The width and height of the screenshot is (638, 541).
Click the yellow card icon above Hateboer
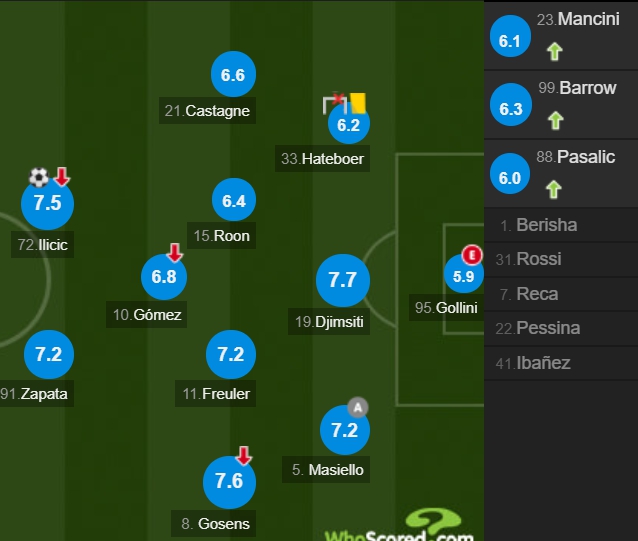358,103
